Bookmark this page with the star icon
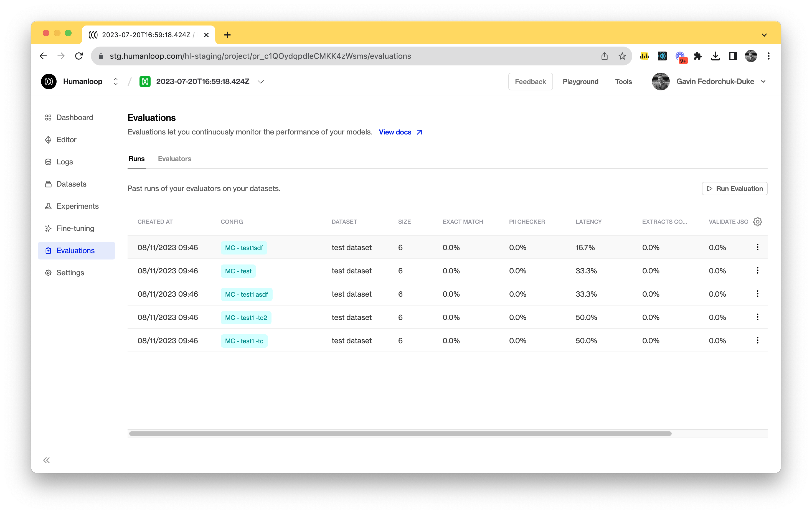The image size is (812, 514). pos(622,56)
